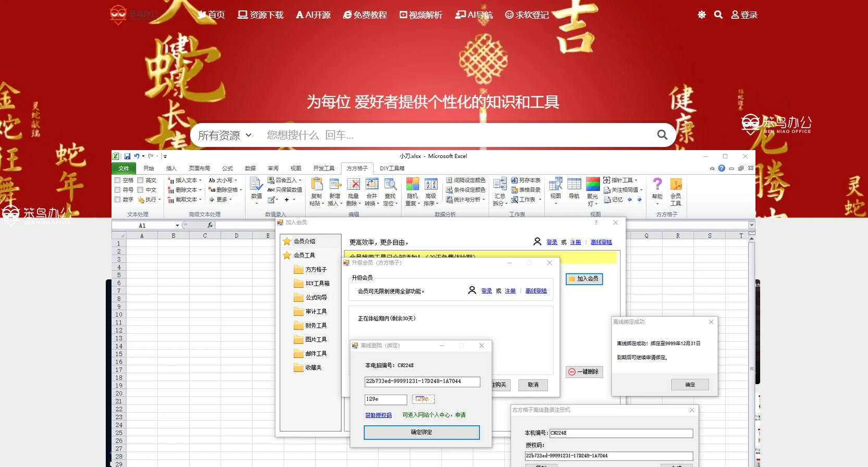Click 离线登陆 link in the 升级会员 dialog

click(x=536, y=291)
